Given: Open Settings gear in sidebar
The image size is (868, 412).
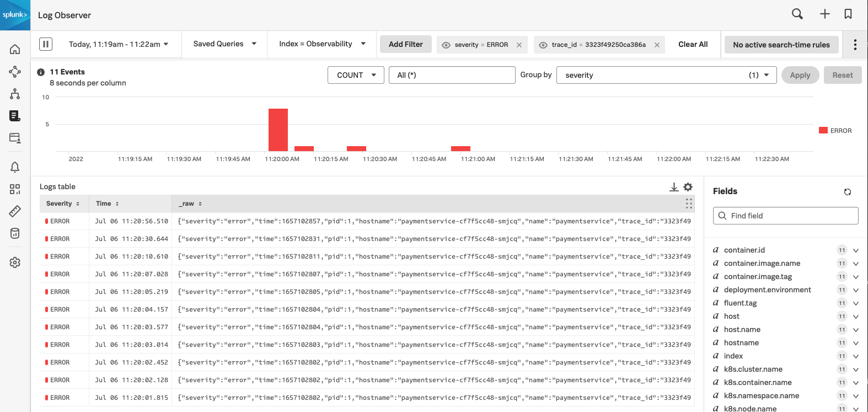Looking at the screenshot, I should point(15,263).
